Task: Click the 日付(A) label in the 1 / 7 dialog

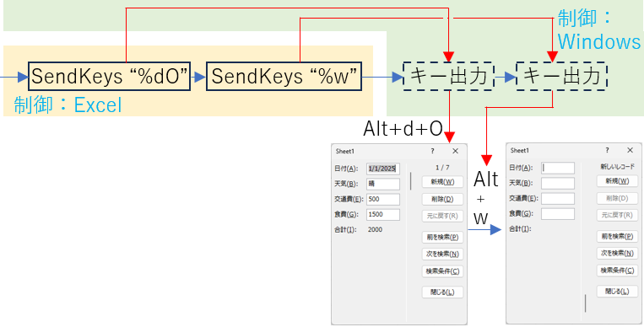Action: click(x=346, y=169)
